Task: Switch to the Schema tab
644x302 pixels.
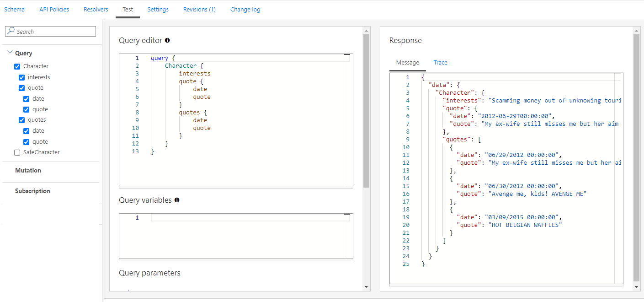Action: tap(14, 9)
